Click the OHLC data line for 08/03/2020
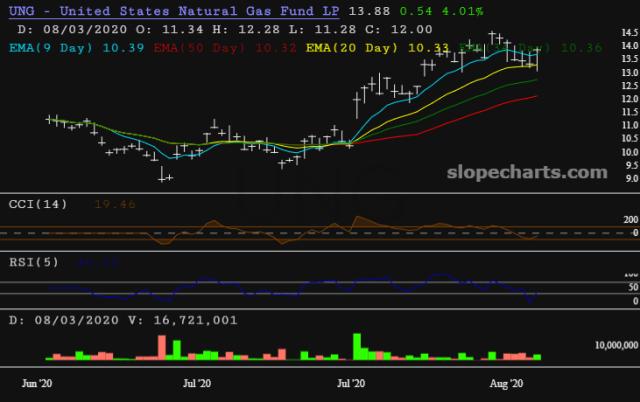Image resolution: width=640 pixels, height=402 pixels. [x=224, y=29]
